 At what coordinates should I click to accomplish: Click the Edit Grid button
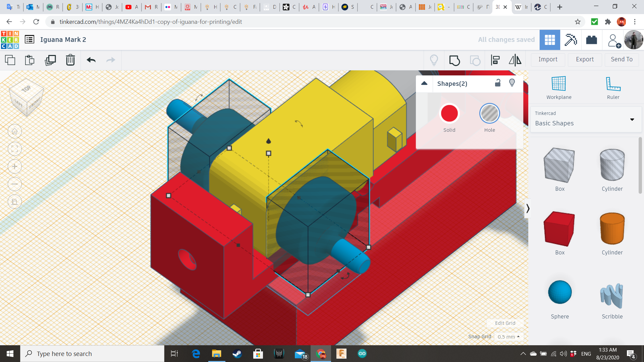pos(505,323)
